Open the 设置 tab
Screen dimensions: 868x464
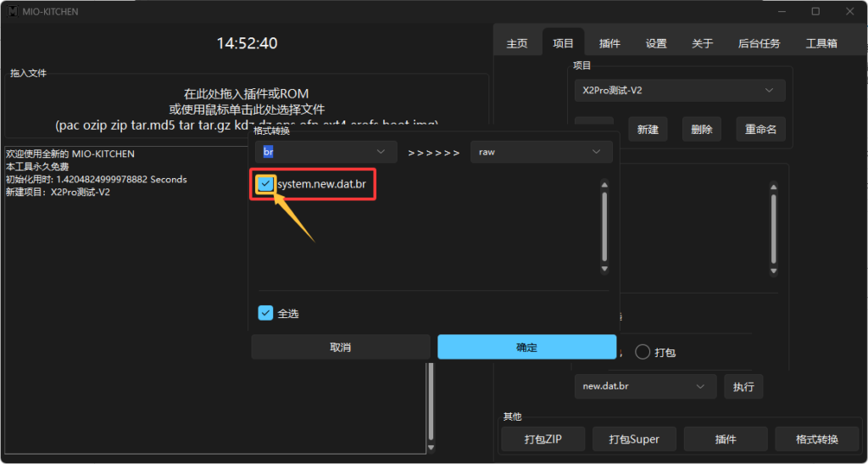coord(656,43)
